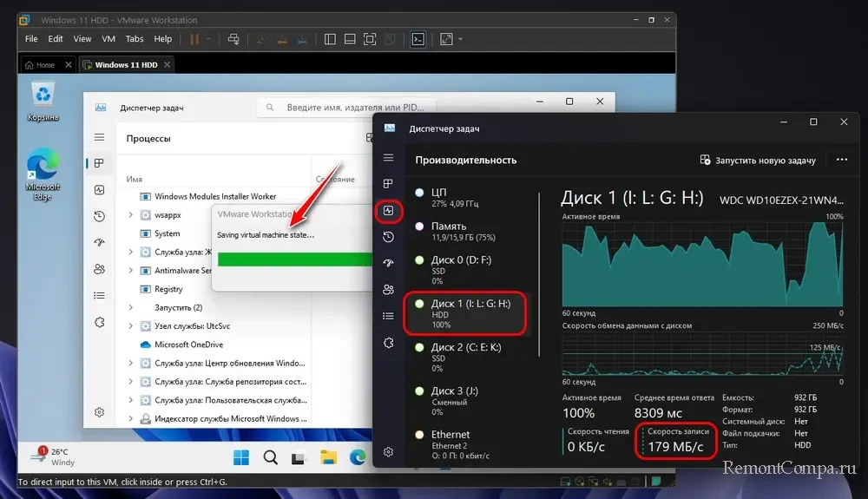Viewport: 868px width, 499px height.
Task: Open the Performance tab icon in dark Task Manager
Action: [x=388, y=210]
